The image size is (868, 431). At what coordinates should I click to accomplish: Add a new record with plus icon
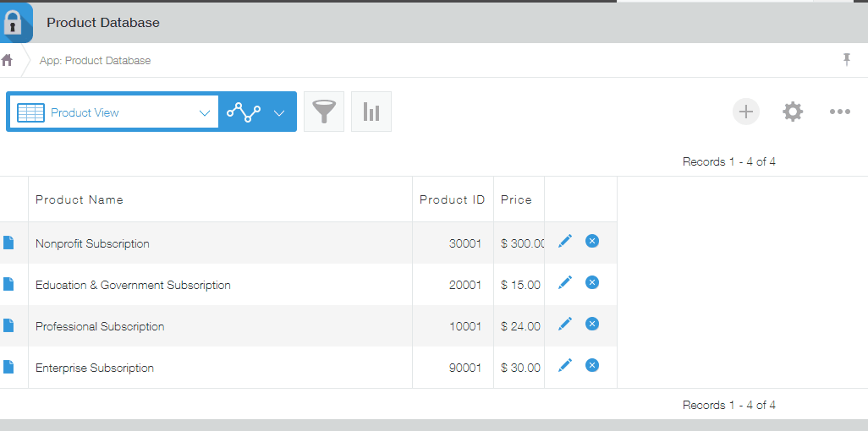point(746,112)
